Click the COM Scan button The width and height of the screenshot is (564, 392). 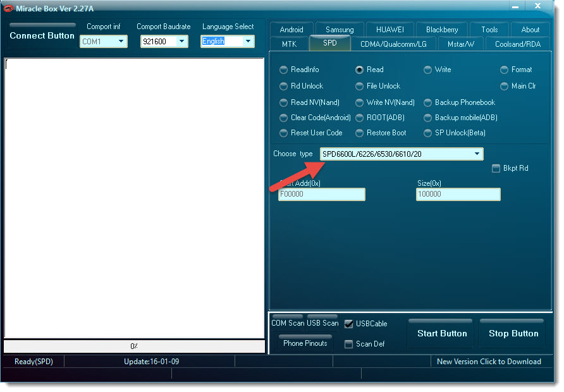coord(287,323)
